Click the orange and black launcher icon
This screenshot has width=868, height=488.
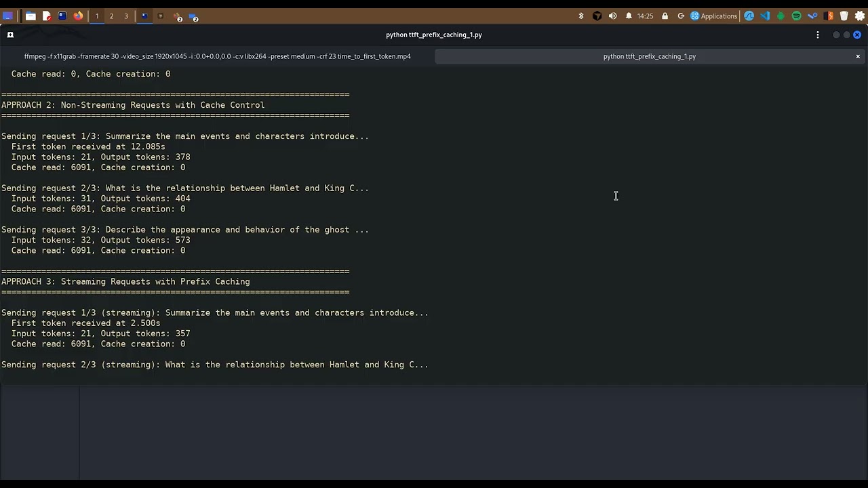(828, 16)
